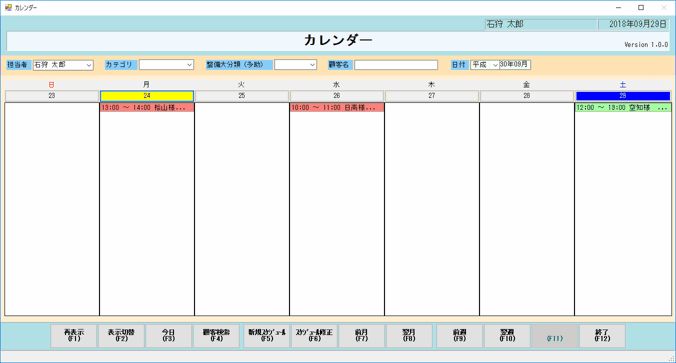Click the 水 (Wednesday) weekday label
The image size is (676, 363).
(x=336, y=84)
